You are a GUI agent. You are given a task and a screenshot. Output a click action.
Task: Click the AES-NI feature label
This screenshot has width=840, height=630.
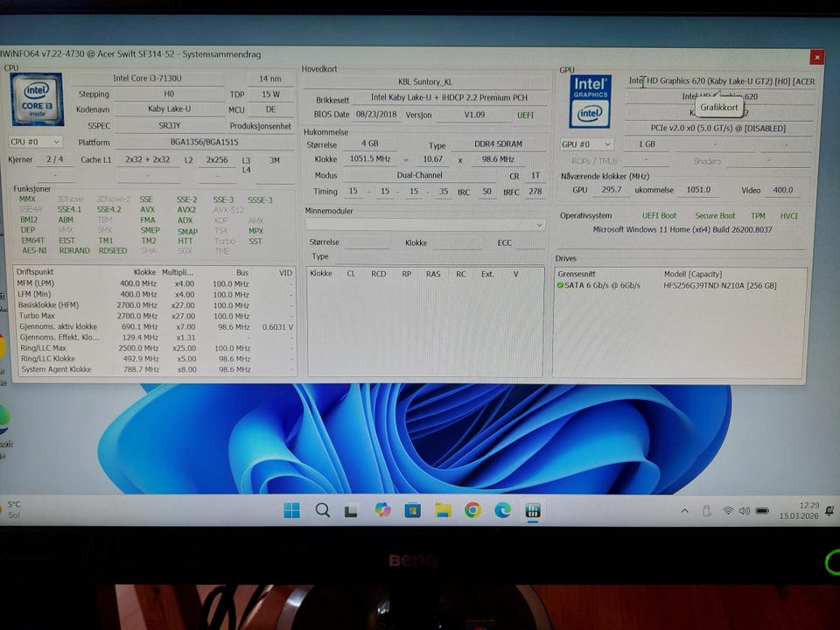click(34, 250)
